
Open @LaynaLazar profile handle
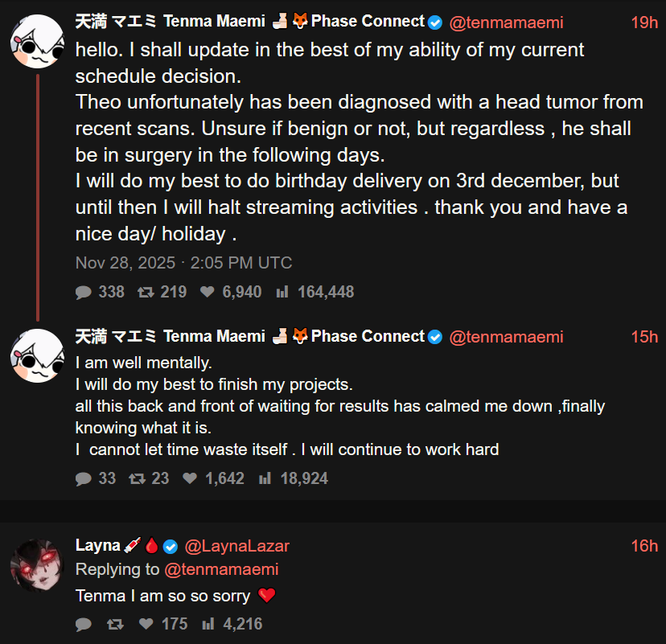pos(237,546)
